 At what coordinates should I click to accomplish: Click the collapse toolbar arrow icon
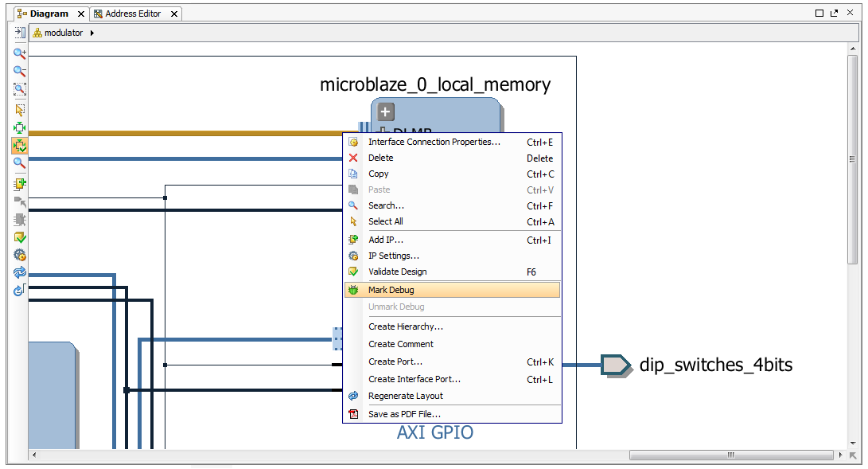coord(19,33)
